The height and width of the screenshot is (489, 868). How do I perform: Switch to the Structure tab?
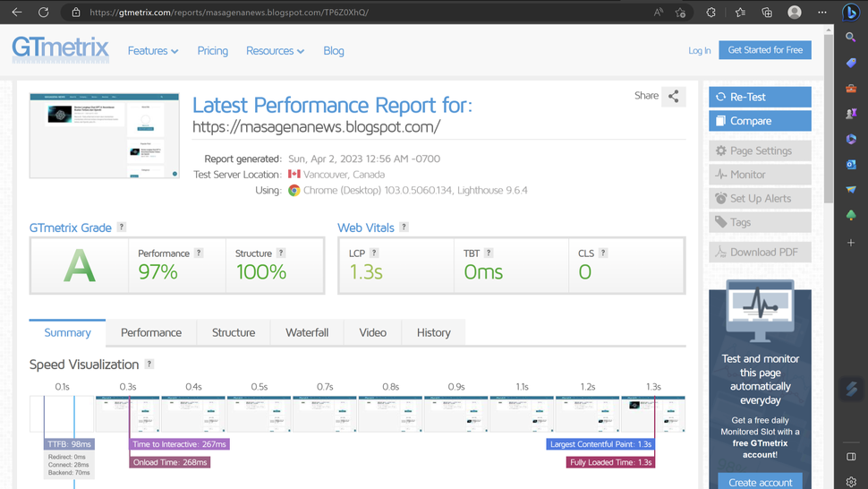pyautogui.click(x=234, y=332)
